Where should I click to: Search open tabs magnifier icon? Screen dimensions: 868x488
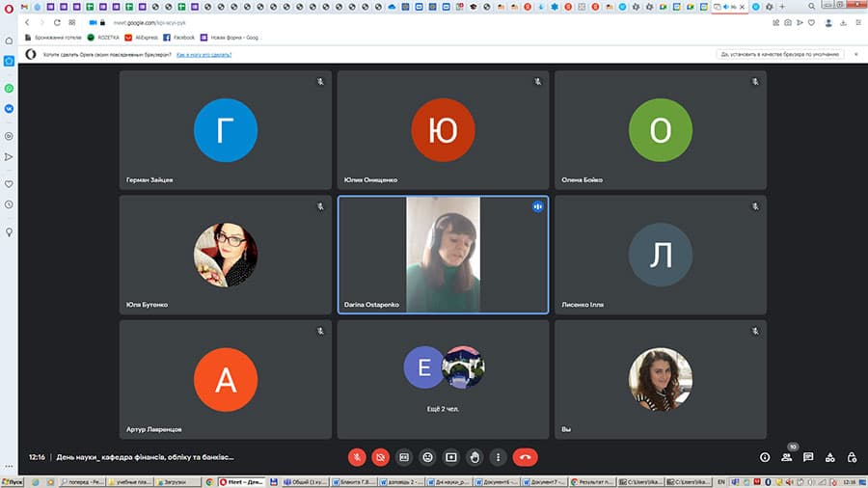811,7
